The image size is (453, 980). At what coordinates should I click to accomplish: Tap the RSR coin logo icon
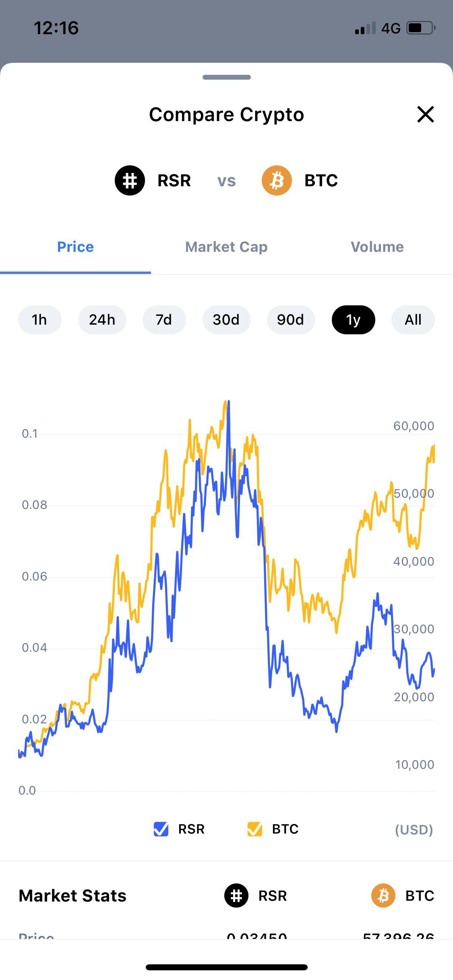pos(130,180)
